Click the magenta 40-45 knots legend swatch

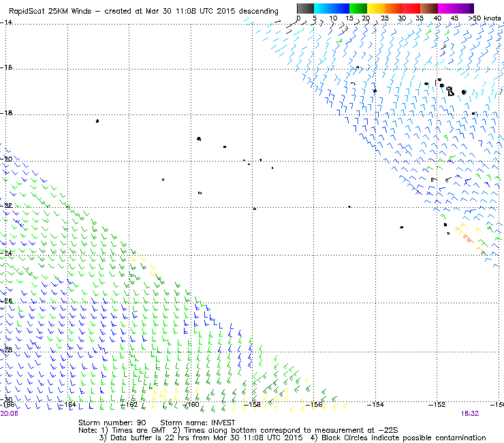click(x=447, y=8)
